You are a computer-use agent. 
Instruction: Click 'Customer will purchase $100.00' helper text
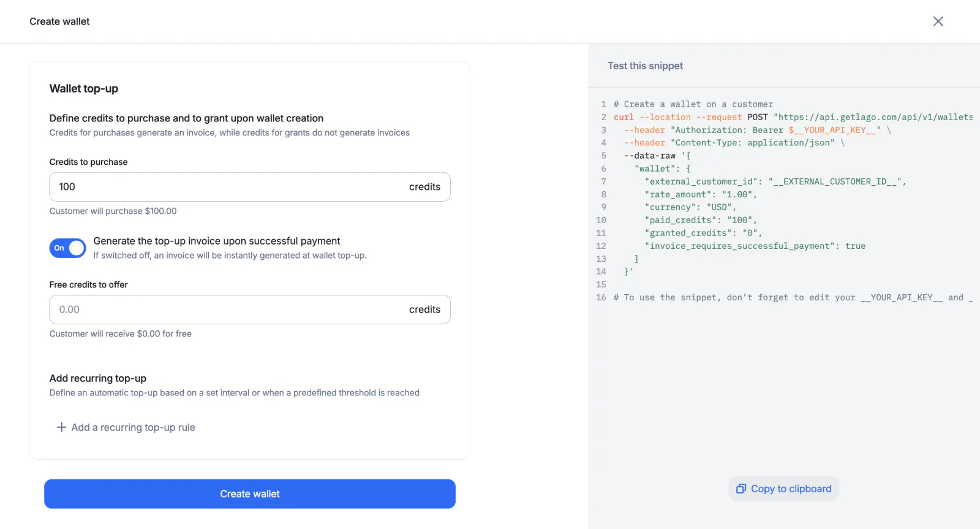coord(113,211)
